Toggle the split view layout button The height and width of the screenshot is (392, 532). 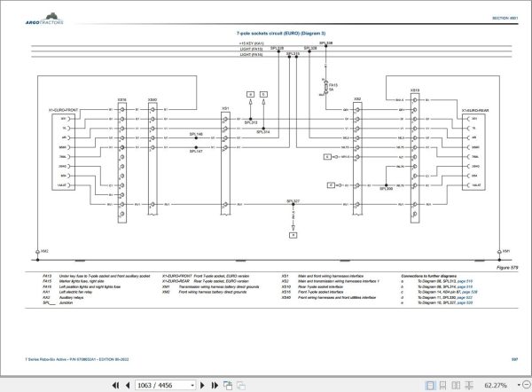tap(469, 385)
